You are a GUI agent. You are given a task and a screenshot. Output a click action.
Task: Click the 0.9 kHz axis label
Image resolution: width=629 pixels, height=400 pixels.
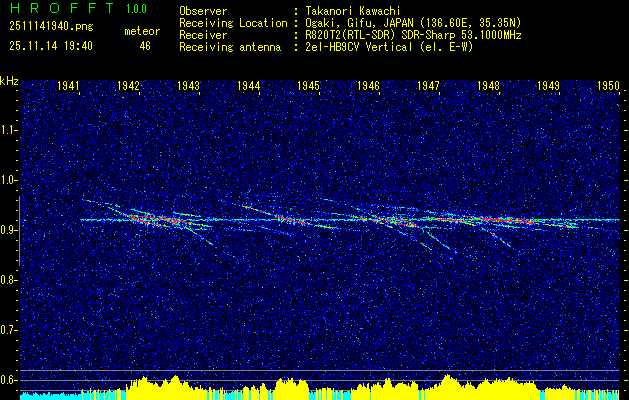9,230
